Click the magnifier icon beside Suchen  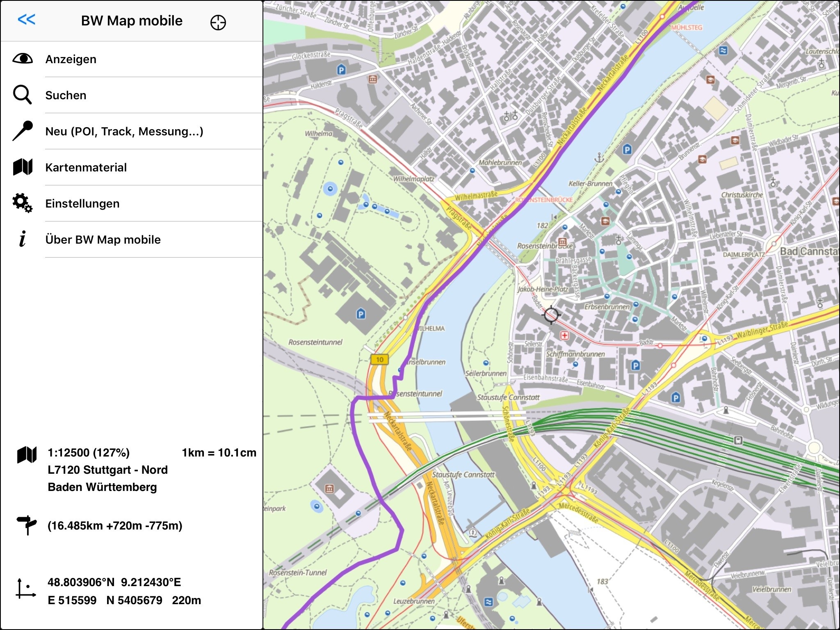pyautogui.click(x=23, y=95)
